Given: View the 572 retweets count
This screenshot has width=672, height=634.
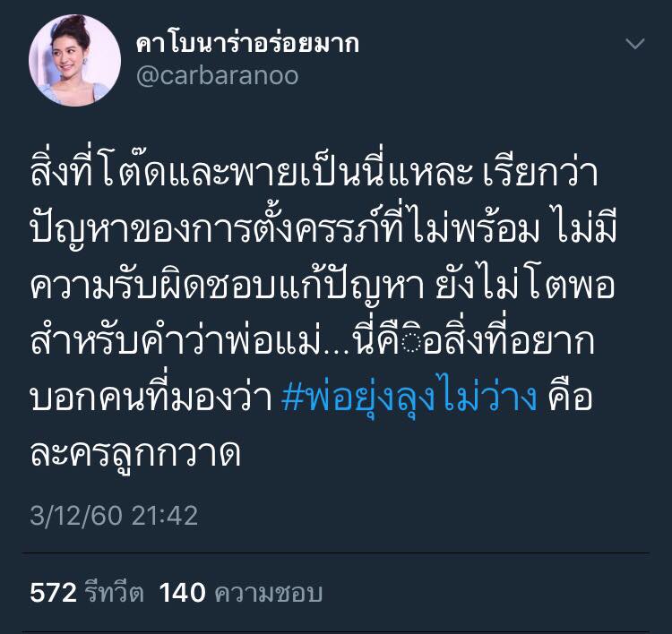Looking at the screenshot, I should [x=53, y=593].
